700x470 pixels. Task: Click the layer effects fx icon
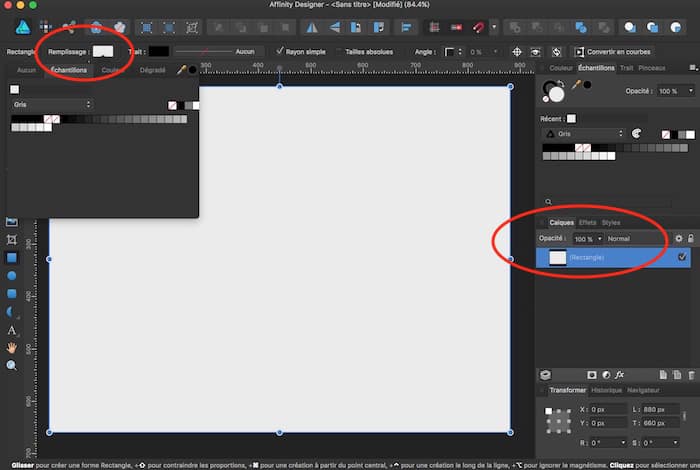click(619, 375)
